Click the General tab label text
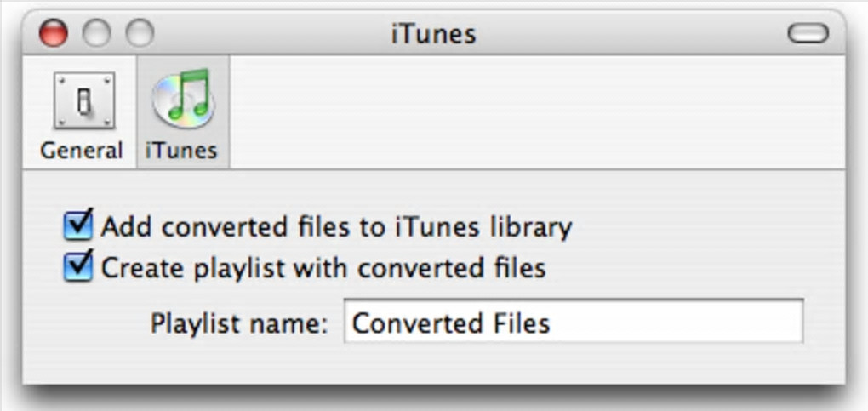The height and width of the screenshot is (411, 868). tap(82, 151)
